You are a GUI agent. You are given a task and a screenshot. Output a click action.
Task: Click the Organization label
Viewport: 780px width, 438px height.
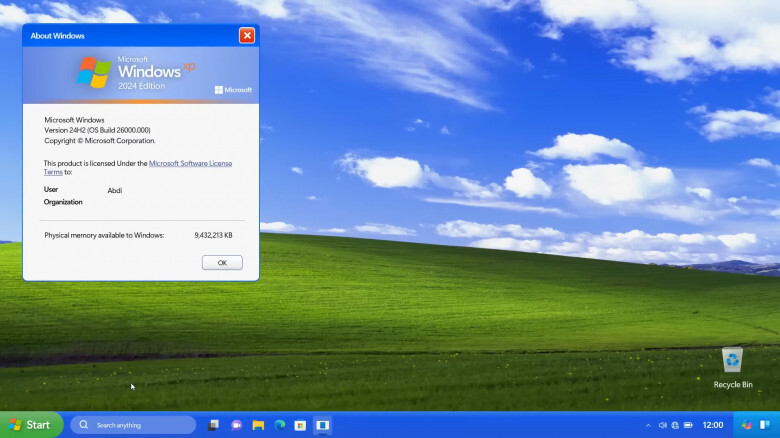[x=63, y=202]
